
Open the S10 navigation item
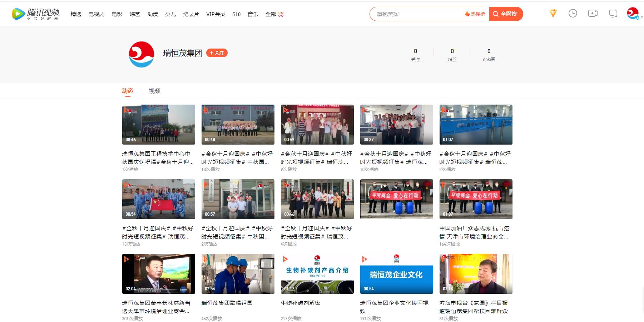(x=236, y=14)
